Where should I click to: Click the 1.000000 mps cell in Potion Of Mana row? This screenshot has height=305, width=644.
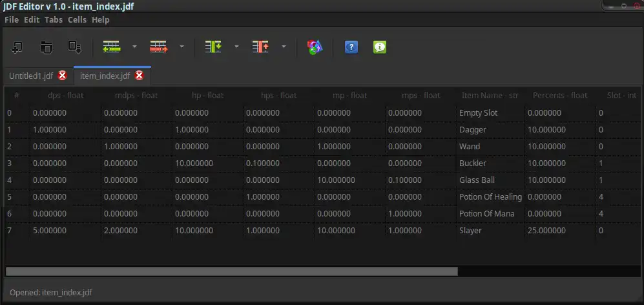pyautogui.click(x=421, y=214)
